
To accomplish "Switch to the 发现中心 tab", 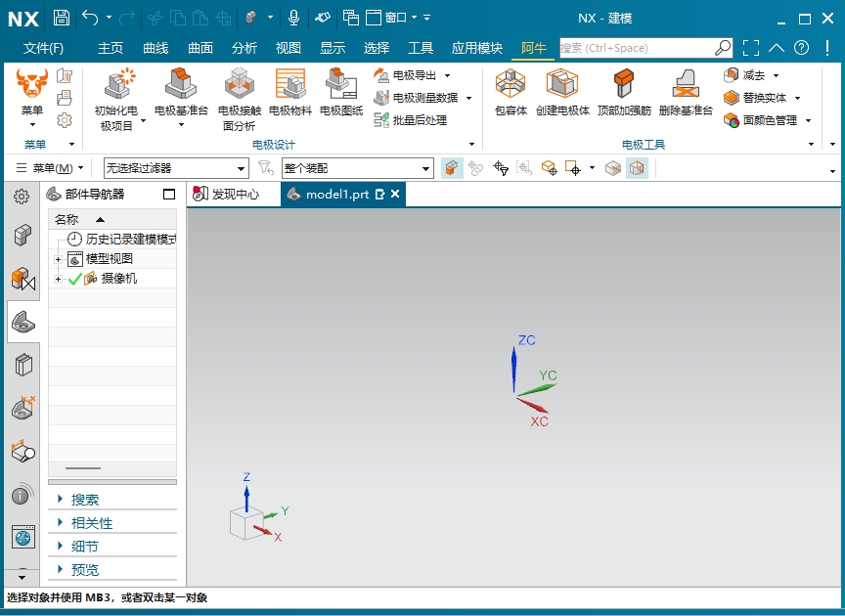I will click(235, 194).
